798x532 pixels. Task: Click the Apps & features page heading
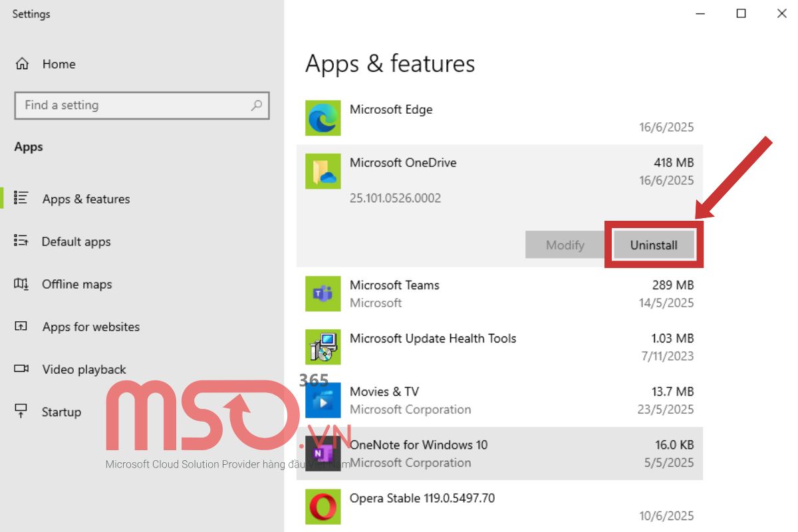click(390, 63)
